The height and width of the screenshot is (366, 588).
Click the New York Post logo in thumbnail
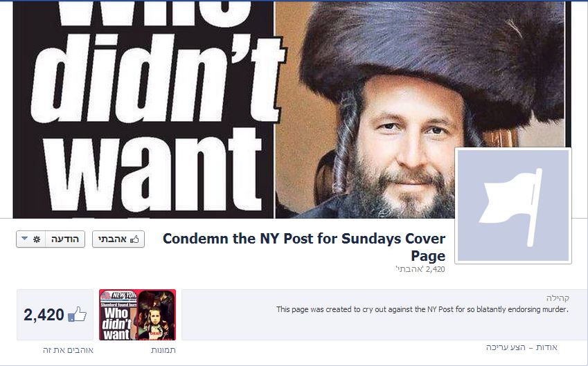pos(119,295)
